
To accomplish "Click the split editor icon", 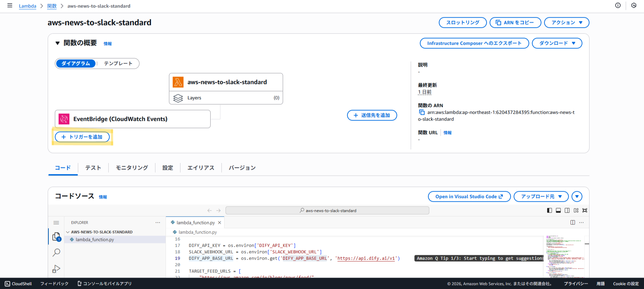I will (573, 222).
